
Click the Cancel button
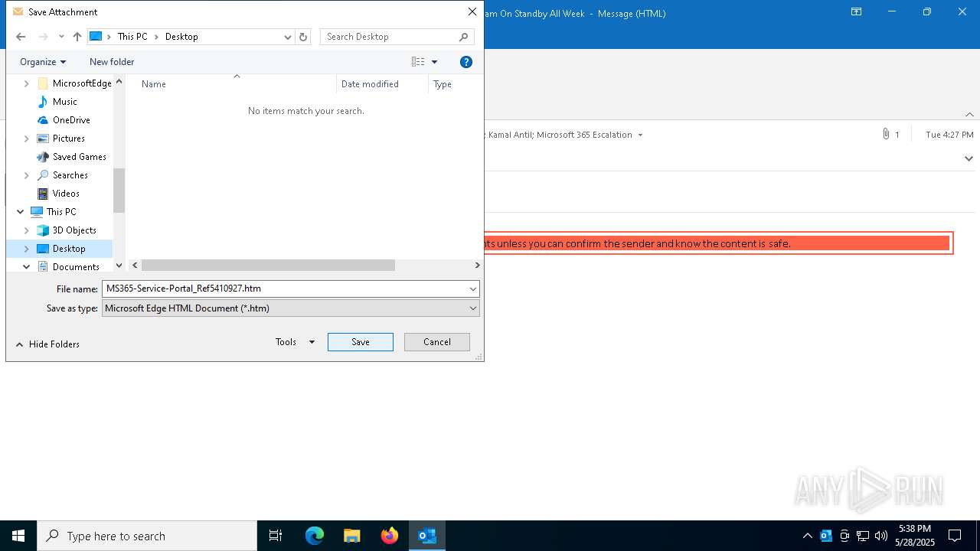pyautogui.click(x=437, y=342)
